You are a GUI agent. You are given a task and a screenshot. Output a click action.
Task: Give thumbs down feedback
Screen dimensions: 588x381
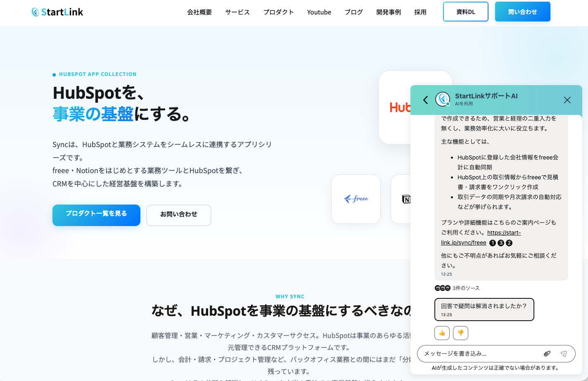pyautogui.click(x=460, y=333)
